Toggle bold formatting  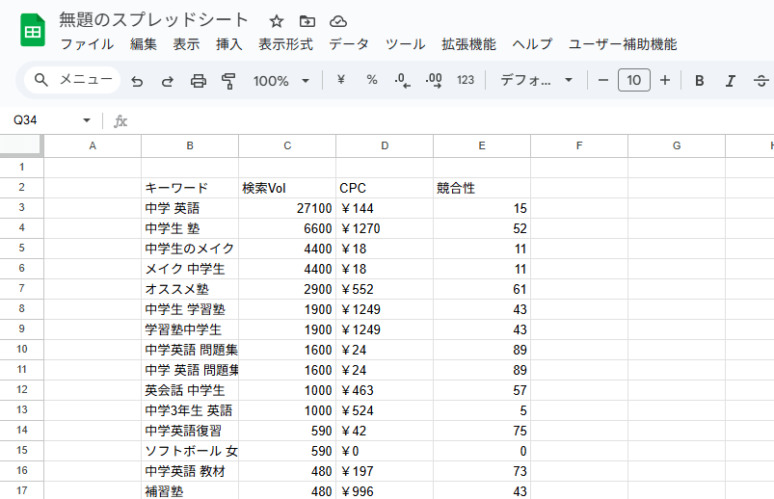click(x=699, y=80)
